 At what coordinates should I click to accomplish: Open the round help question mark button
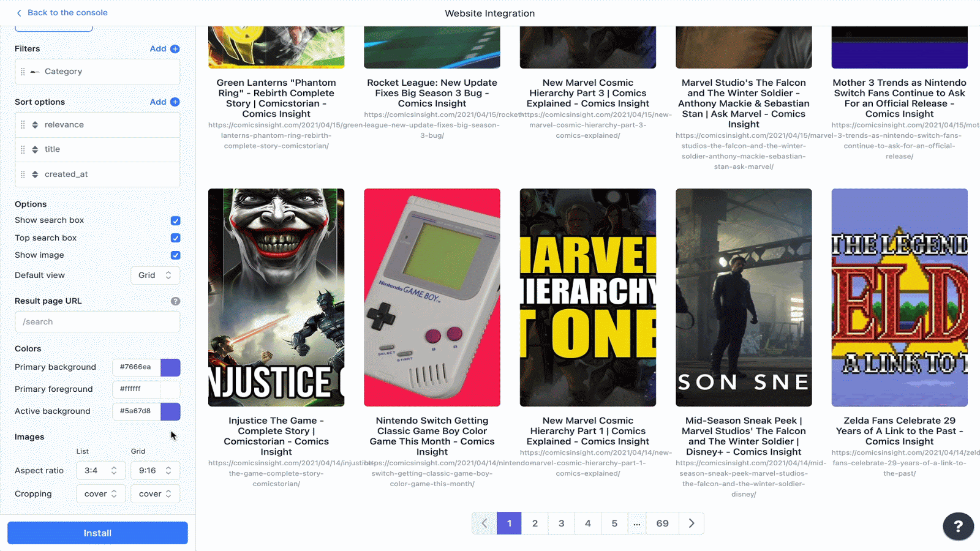click(959, 526)
